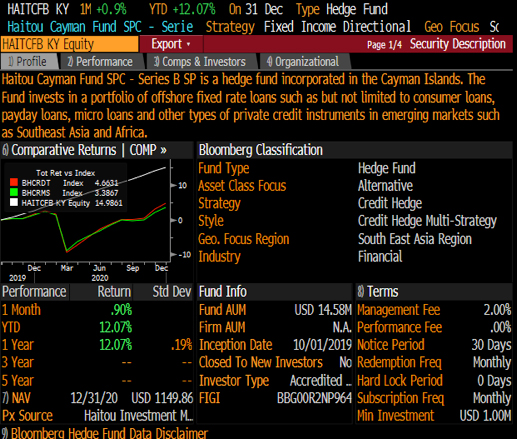Click the Industry value Financial
This screenshot has width=517, height=439.
(380, 257)
